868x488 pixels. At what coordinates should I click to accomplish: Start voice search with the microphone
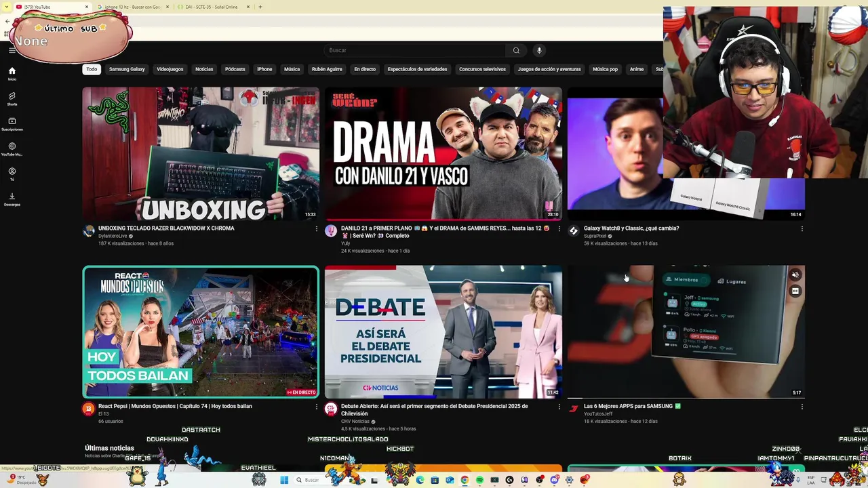tap(539, 50)
